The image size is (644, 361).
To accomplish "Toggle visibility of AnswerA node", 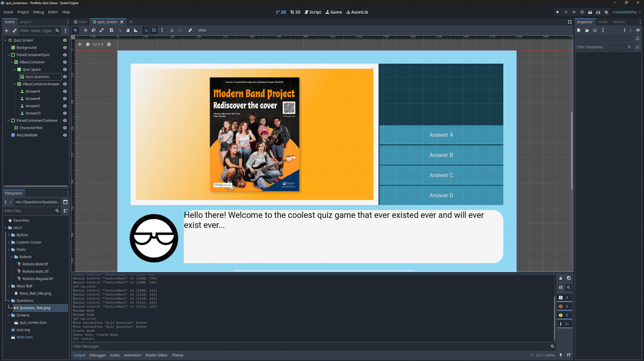I will tap(65, 91).
